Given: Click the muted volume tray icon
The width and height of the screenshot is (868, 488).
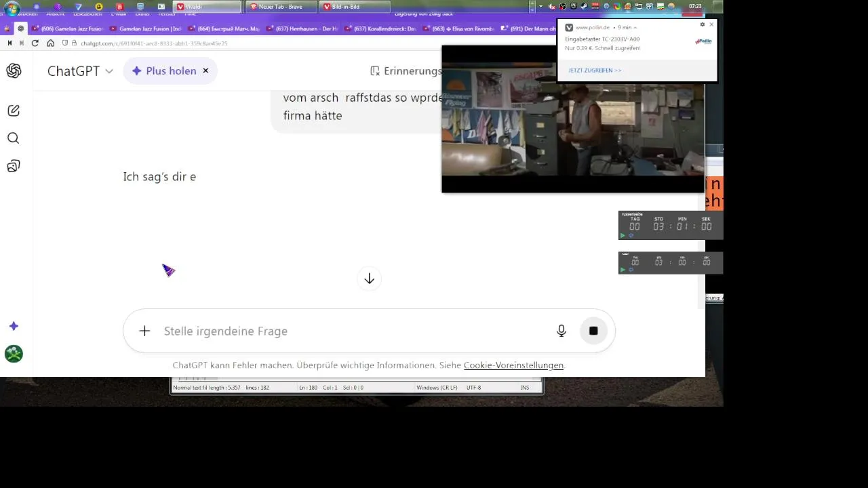Looking at the screenshot, I should coord(551,7).
